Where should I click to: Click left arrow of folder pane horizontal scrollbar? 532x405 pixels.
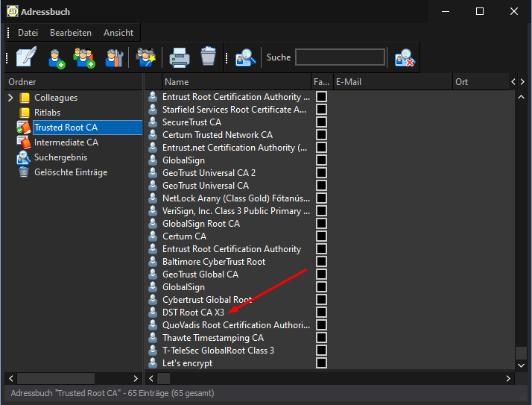tap(11, 378)
